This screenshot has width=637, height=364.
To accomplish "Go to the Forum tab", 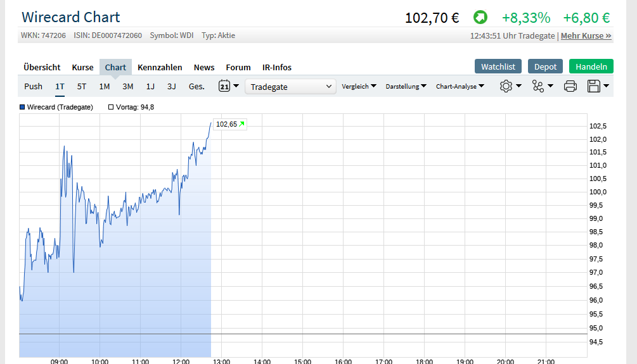I will pos(238,67).
